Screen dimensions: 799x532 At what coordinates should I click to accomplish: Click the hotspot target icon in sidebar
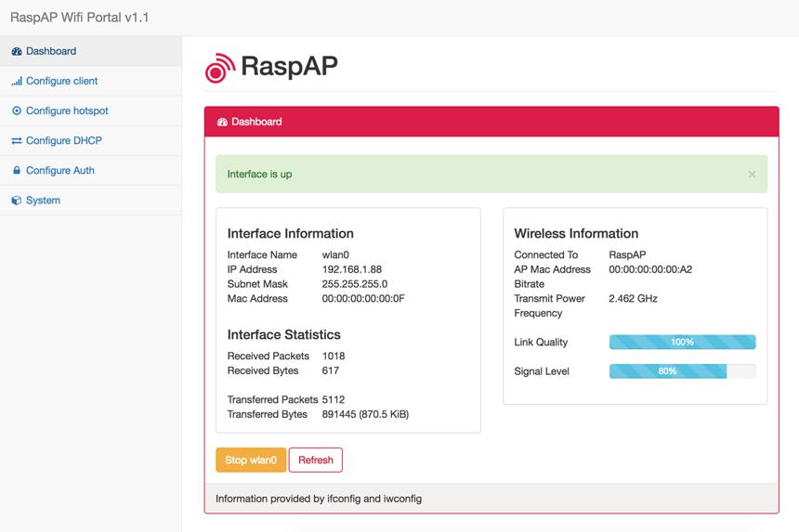[x=17, y=111]
